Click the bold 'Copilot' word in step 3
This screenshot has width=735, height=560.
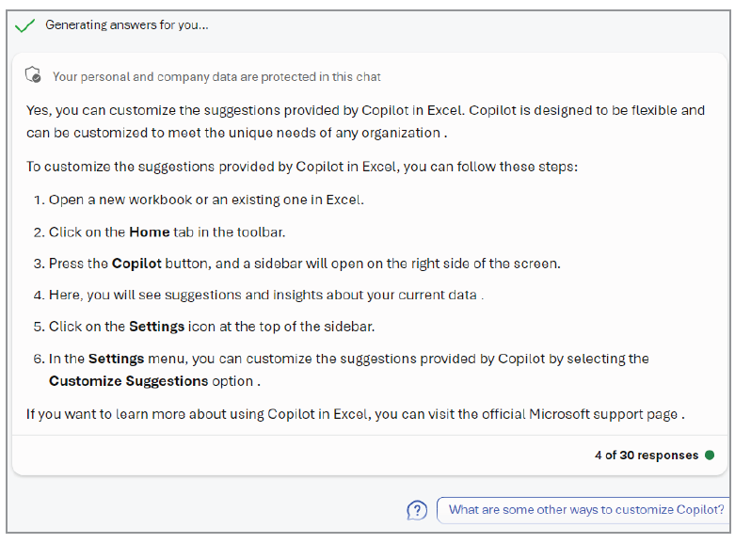coord(137,264)
